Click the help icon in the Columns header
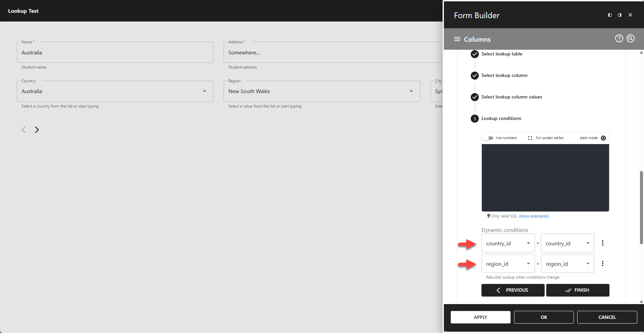 [x=619, y=38]
